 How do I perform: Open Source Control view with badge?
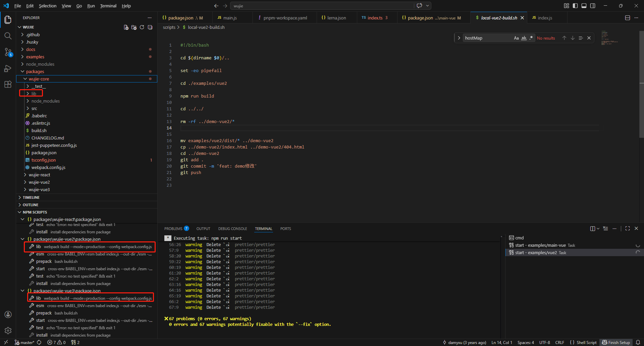tap(8, 52)
